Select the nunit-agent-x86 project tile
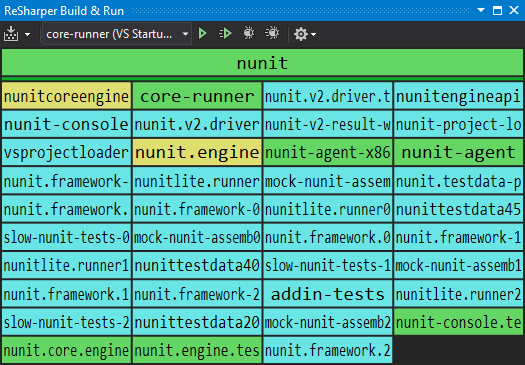 pyautogui.click(x=327, y=152)
